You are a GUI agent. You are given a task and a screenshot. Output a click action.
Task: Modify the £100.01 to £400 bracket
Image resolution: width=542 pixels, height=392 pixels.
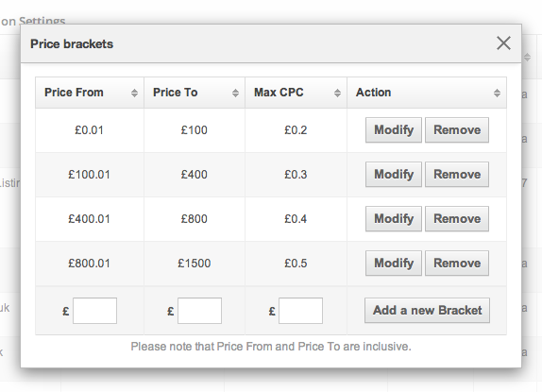coord(394,175)
